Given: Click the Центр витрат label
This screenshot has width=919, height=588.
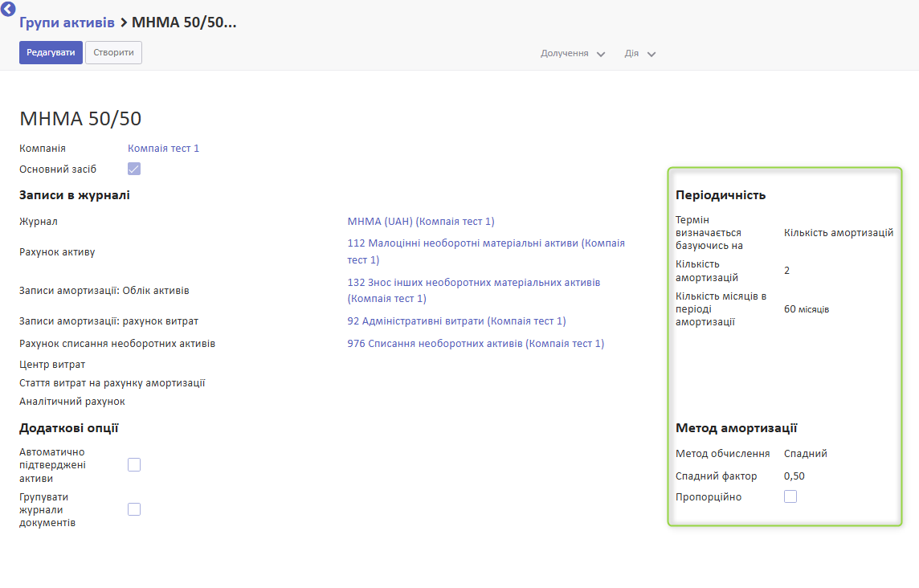Looking at the screenshot, I should [52, 365].
